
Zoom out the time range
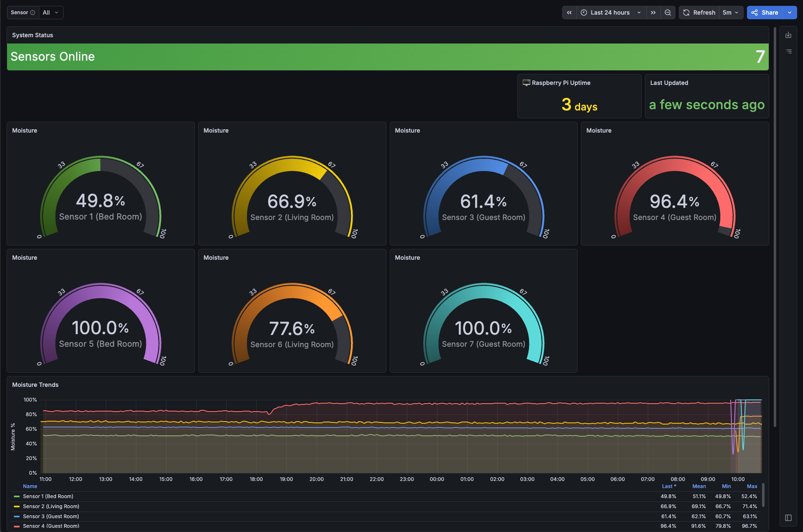pyautogui.click(x=668, y=13)
